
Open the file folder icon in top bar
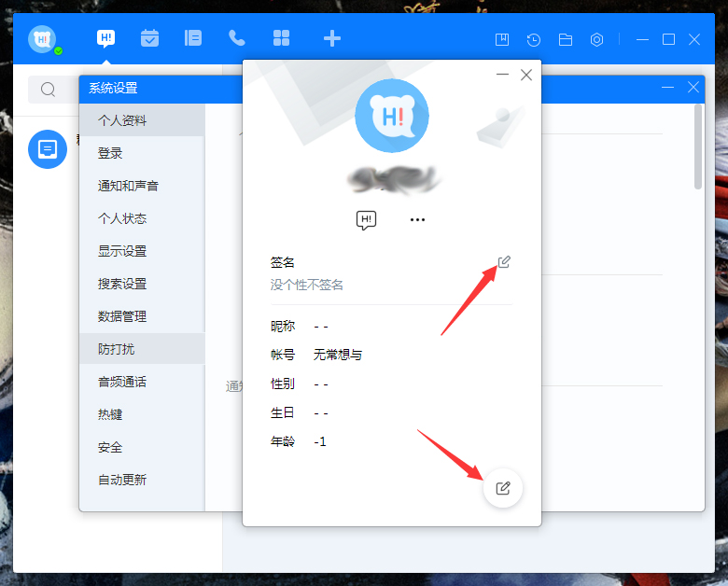click(565, 40)
